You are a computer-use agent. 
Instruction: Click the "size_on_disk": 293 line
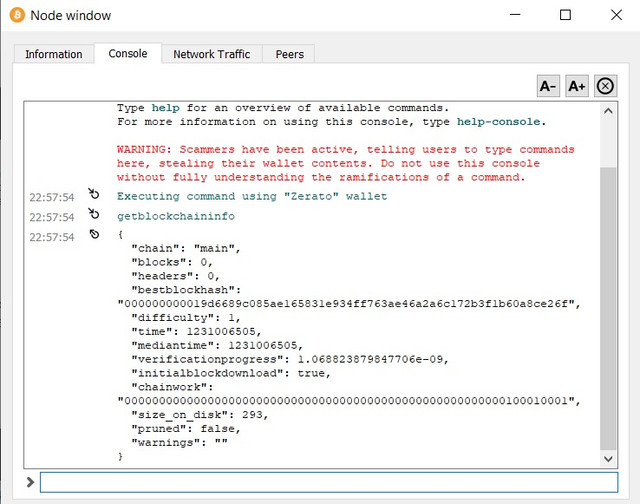pos(200,415)
